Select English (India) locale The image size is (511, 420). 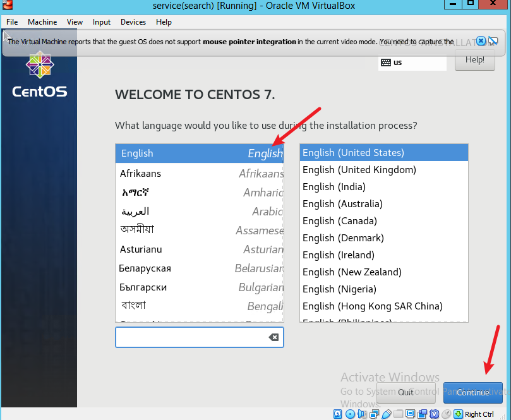tap(384, 187)
